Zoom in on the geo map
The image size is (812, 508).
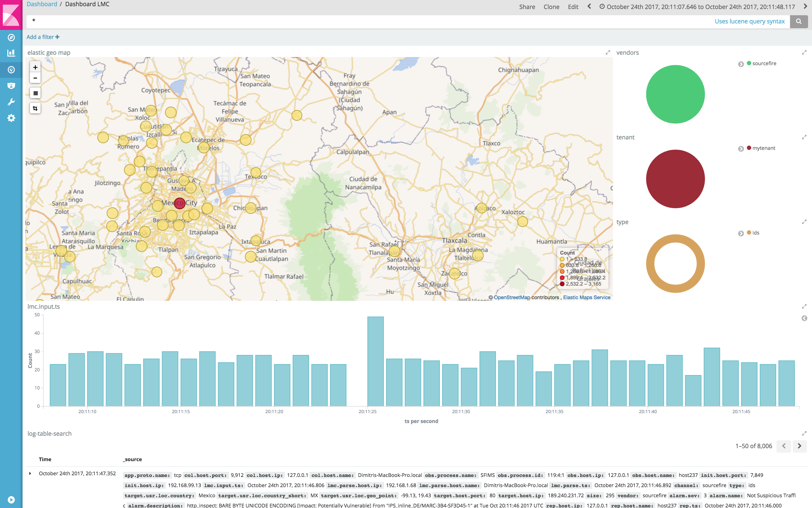[x=35, y=67]
